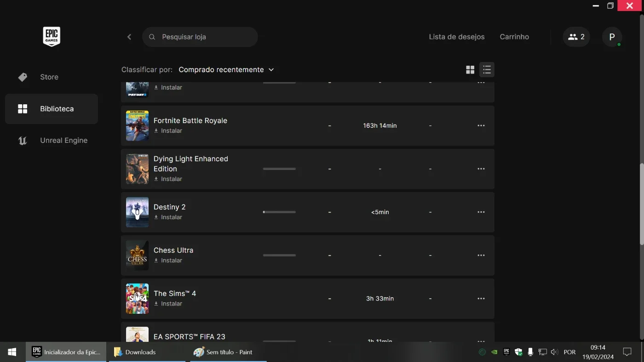Expand the Comprado recentemente sort dropdown
Image resolution: width=644 pixels, height=362 pixels.
point(226,70)
